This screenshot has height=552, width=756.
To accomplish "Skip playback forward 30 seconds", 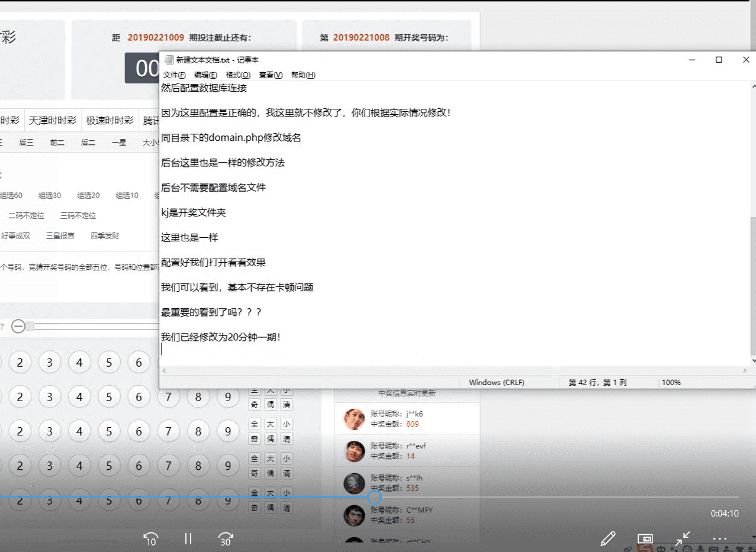I will click(x=226, y=539).
